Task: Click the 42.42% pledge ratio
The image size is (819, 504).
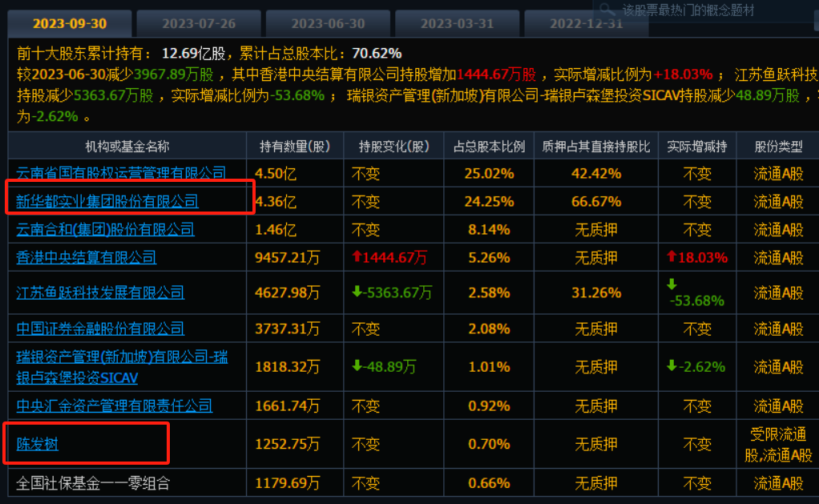Action: (596, 173)
